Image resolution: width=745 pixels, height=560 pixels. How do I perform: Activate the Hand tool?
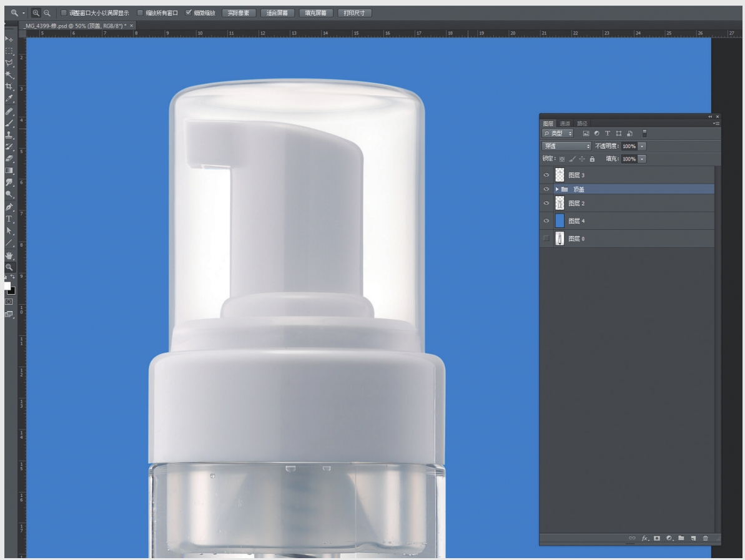click(9, 255)
